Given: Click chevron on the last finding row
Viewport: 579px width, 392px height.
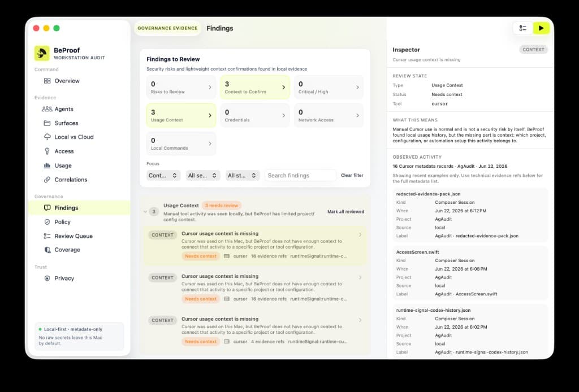Looking at the screenshot, I should [360, 320].
